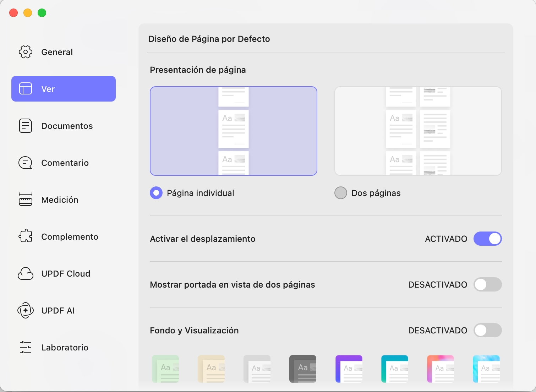Click the Documentos page icon
The image size is (536, 392).
coord(26,126)
